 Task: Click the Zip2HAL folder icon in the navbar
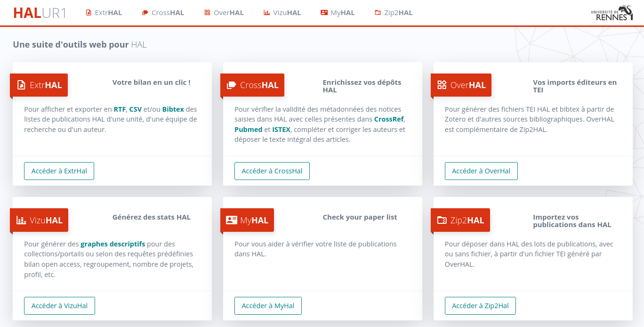[x=378, y=13]
